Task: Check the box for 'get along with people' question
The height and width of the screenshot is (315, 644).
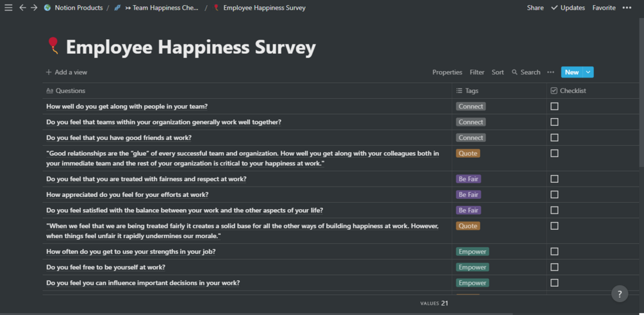Action: click(x=554, y=106)
